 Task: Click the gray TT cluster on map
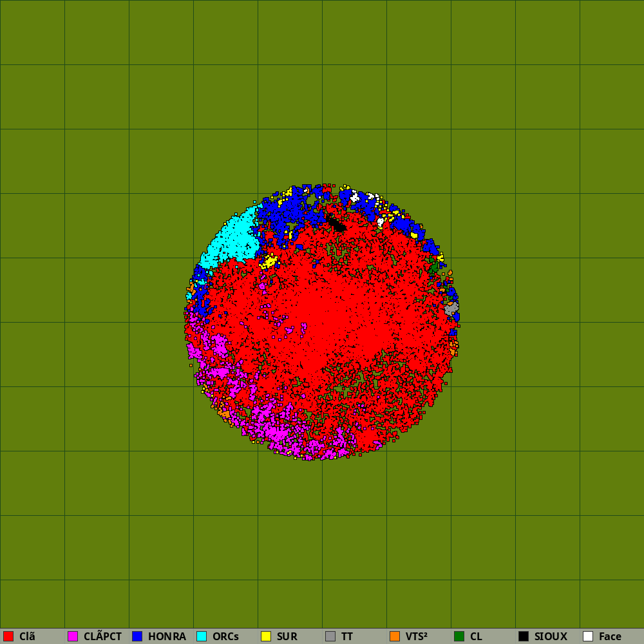(x=451, y=308)
